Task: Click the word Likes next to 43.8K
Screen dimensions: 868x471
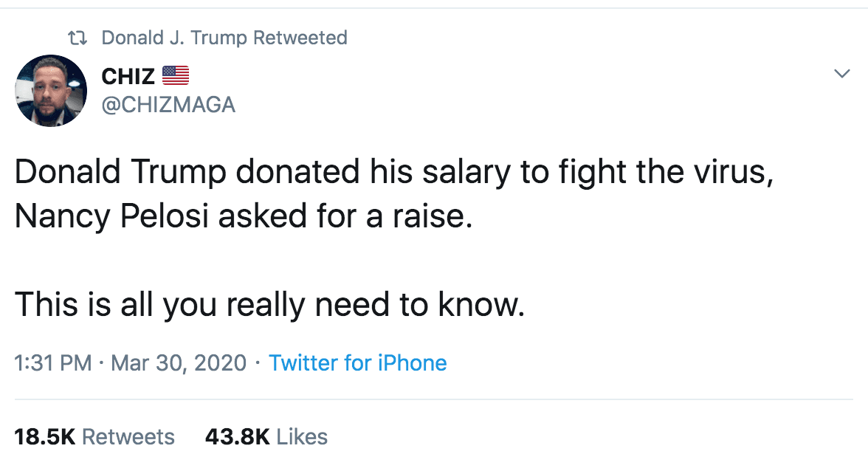Action: pyautogui.click(x=303, y=436)
